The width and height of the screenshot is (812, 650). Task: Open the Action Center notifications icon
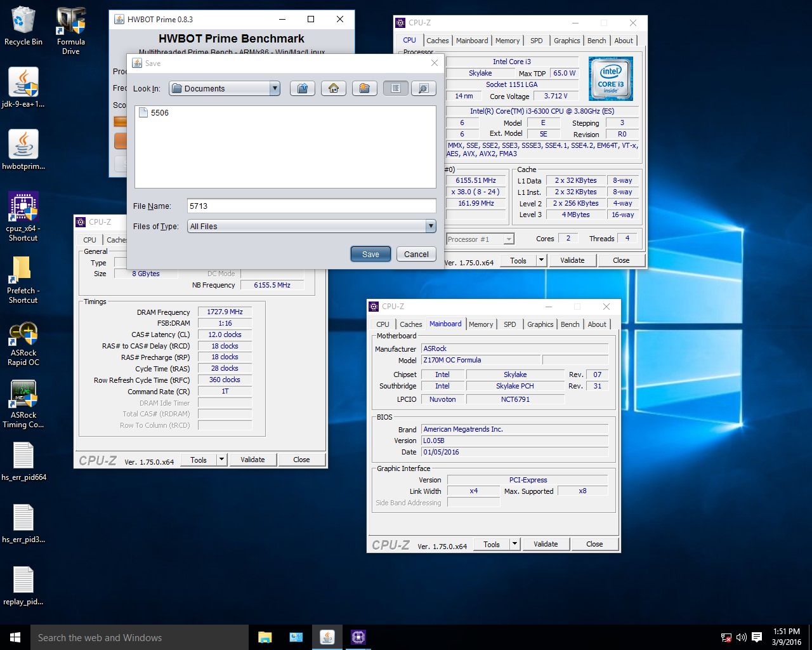(757, 637)
